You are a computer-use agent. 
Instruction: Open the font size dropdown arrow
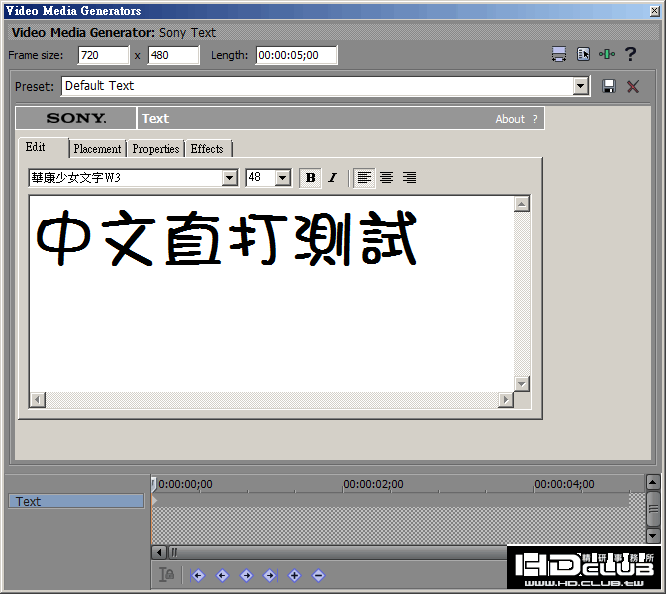[282, 178]
